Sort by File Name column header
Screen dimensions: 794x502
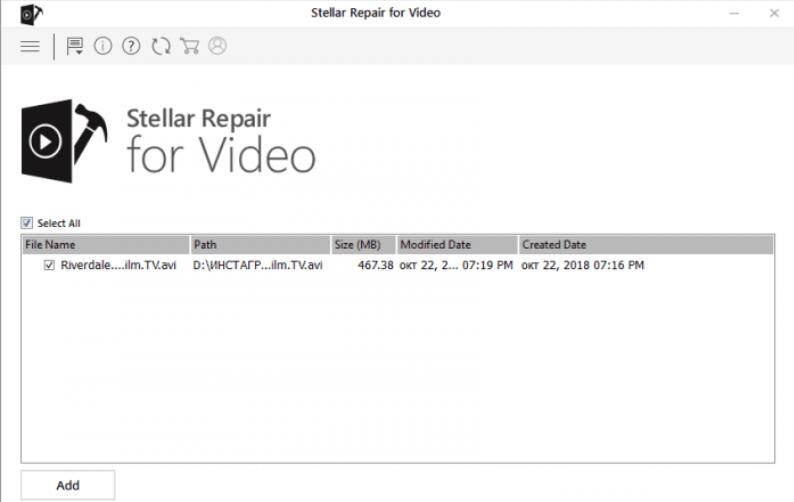(106, 245)
